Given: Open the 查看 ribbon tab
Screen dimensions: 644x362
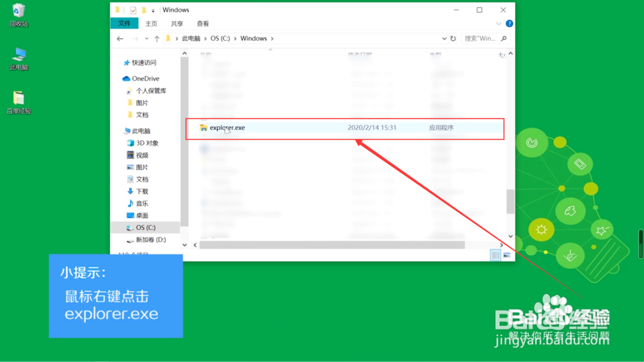Looking at the screenshot, I should click(x=203, y=24).
